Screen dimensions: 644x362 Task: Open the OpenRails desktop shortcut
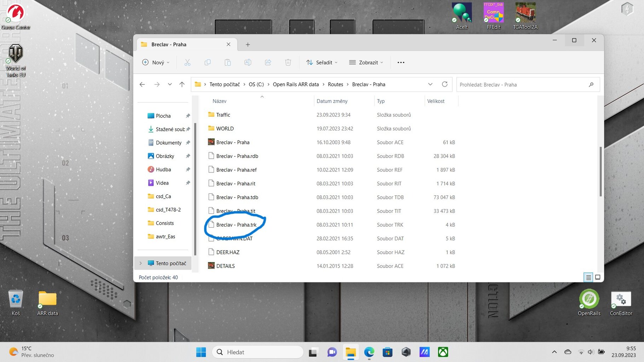[x=589, y=303]
